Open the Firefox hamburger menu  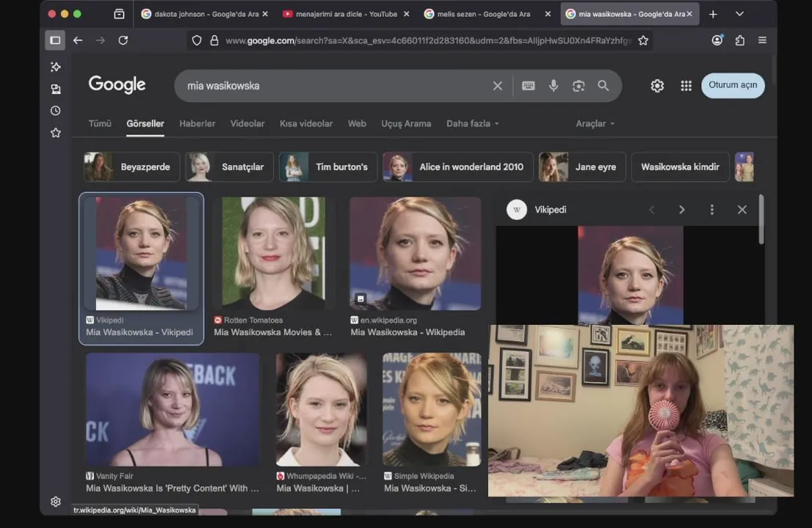click(762, 40)
